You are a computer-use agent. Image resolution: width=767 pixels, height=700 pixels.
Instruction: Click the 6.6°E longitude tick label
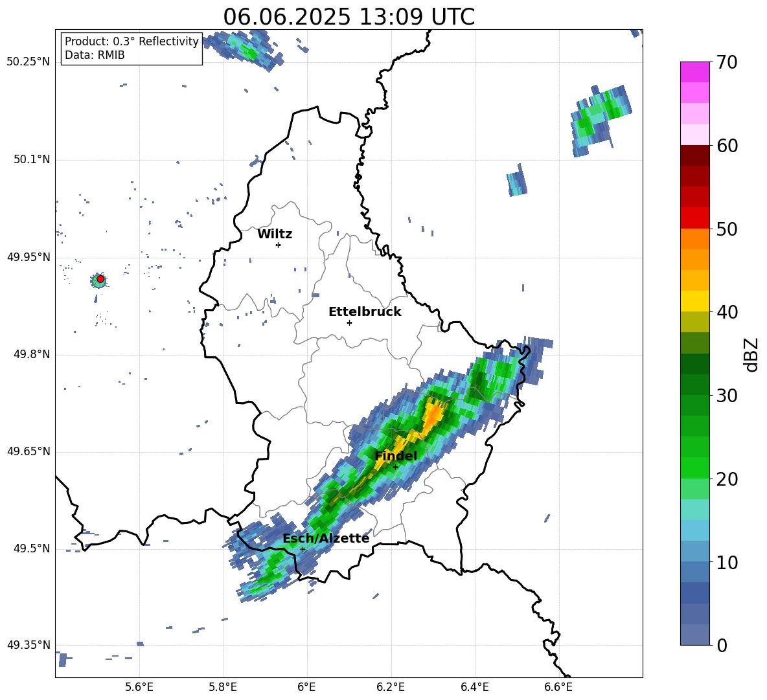coord(558,687)
